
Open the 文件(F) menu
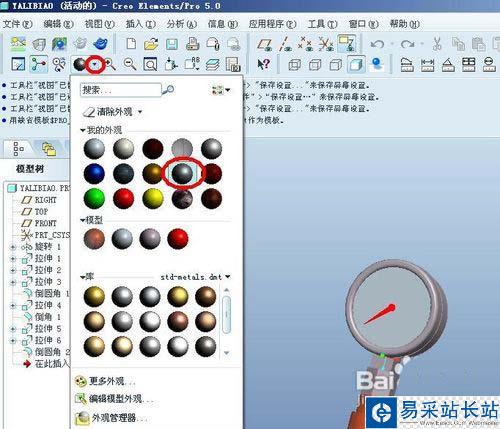[x=17, y=24]
